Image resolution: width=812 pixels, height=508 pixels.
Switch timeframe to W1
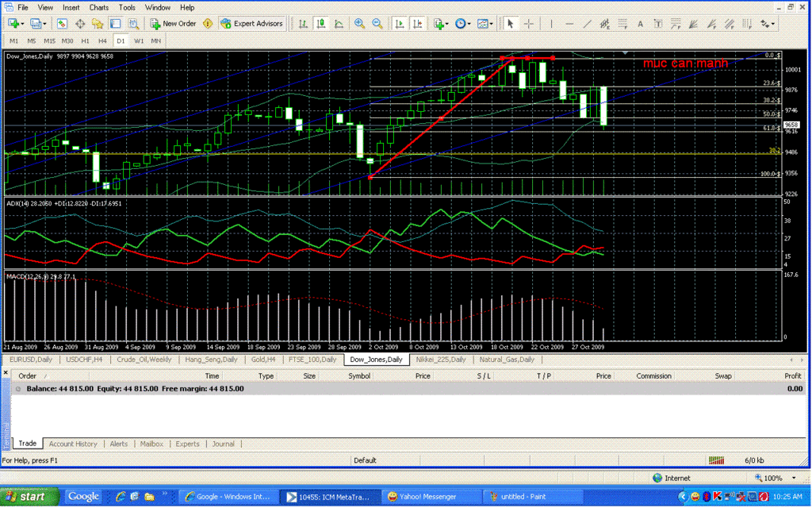[139, 40]
